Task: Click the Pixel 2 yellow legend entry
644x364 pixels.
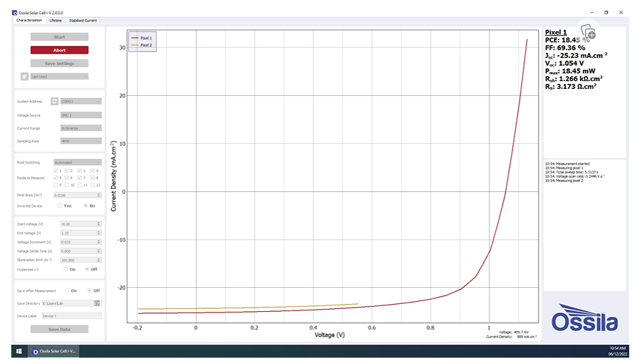Action: coord(142,45)
